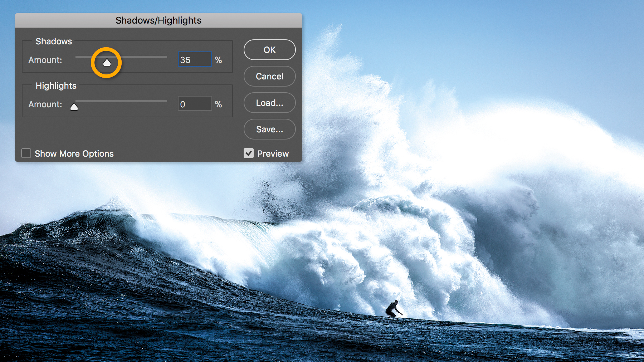
Task: Click the Highlights section heading
Action: pos(56,85)
